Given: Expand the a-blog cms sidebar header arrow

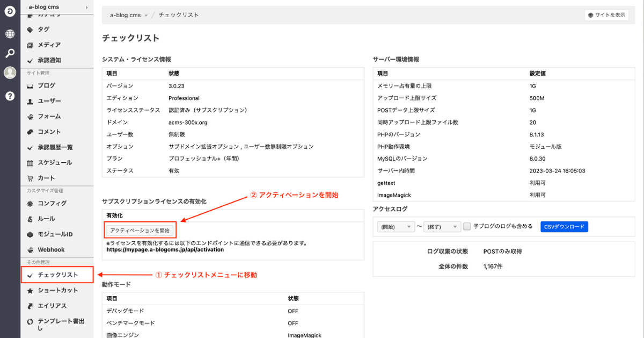Looking at the screenshot, I should click(86, 7).
